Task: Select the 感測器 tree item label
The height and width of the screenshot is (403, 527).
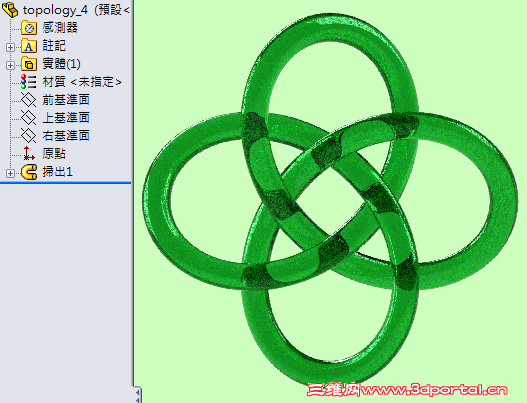Action: click(x=60, y=28)
